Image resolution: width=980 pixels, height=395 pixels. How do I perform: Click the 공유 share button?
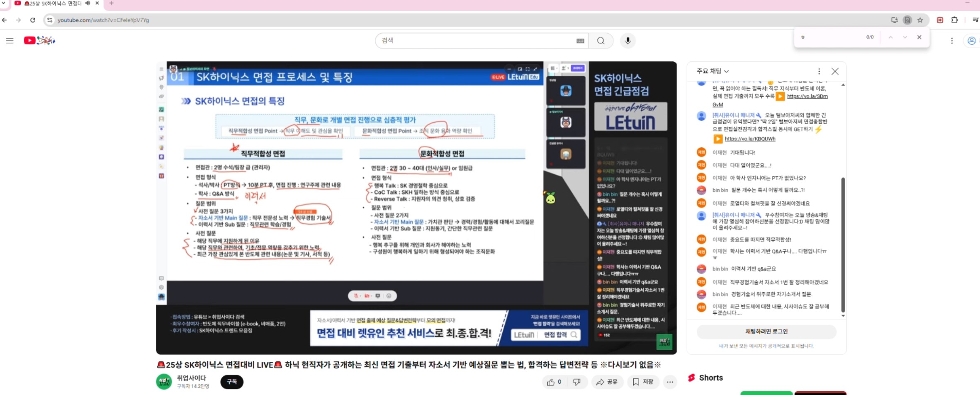607,382
